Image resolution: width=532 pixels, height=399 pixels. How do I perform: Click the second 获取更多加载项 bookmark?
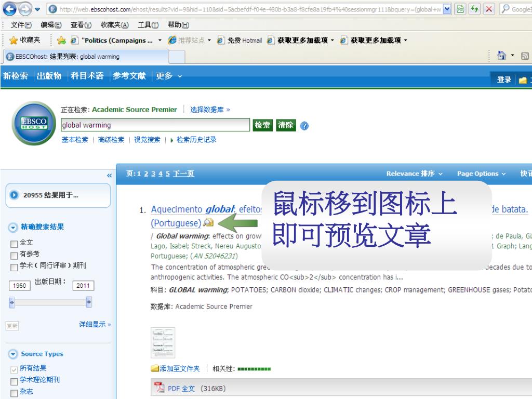370,41
